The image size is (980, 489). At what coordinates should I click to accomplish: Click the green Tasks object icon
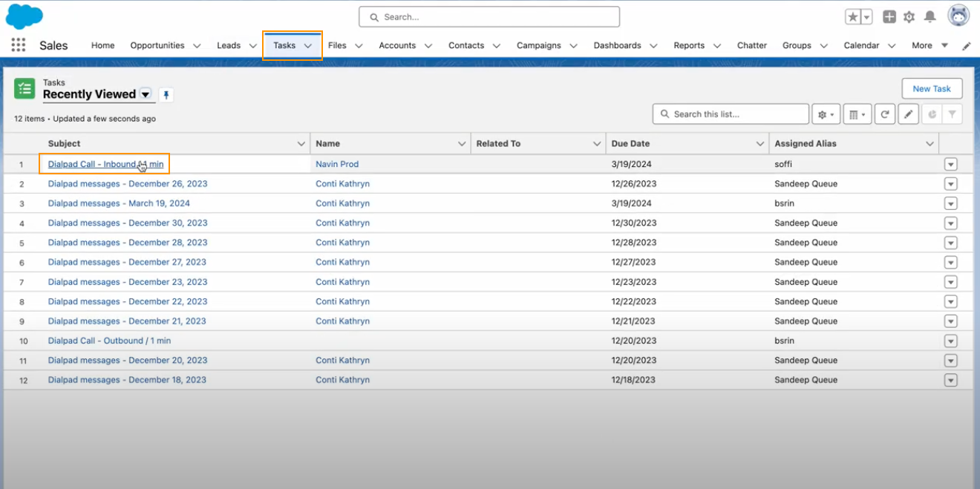point(24,89)
